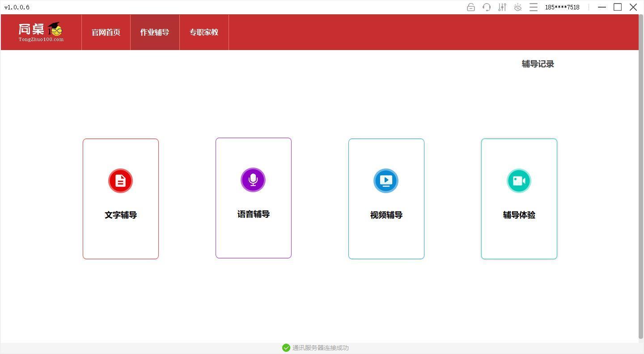Maximize the application window
The image size is (644, 354).
tap(618, 7)
